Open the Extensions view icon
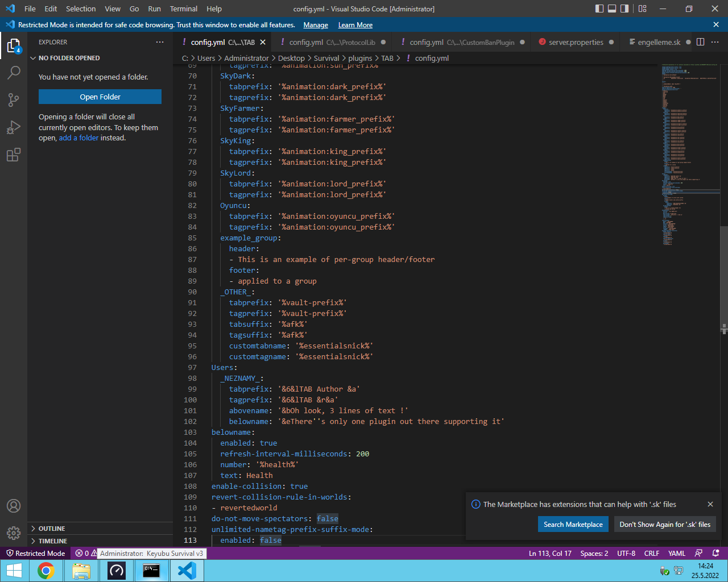The image size is (728, 582). (14, 155)
